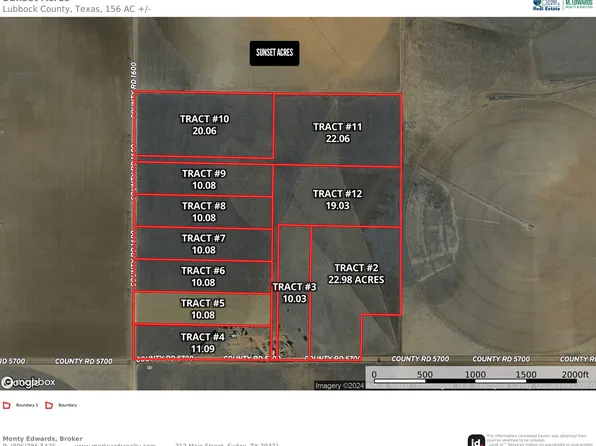Image resolution: width=596 pixels, height=446 pixels.
Task: Click the Monty Edwards, Broker name
Action: [x=43, y=438]
